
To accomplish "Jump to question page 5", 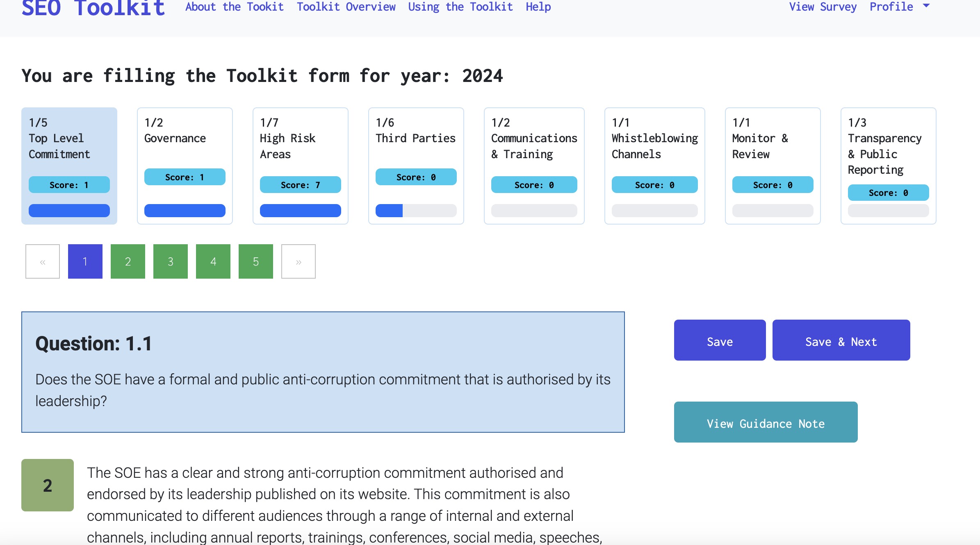I will (x=256, y=261).
